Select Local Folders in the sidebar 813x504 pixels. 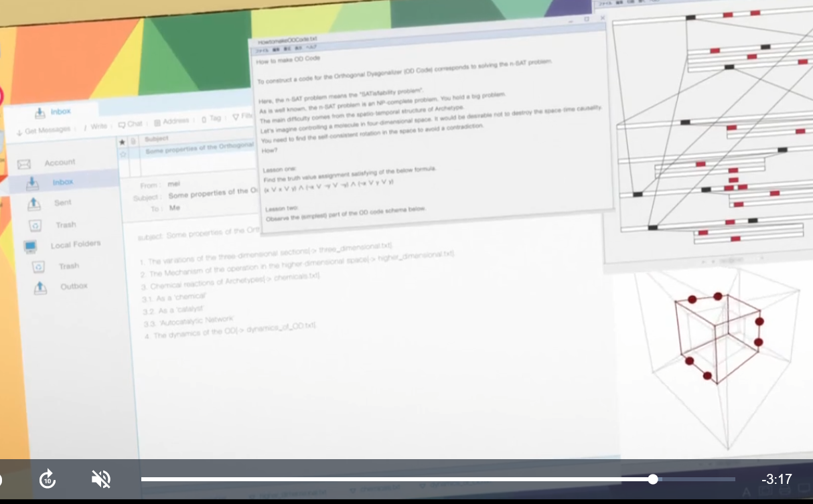76,244
